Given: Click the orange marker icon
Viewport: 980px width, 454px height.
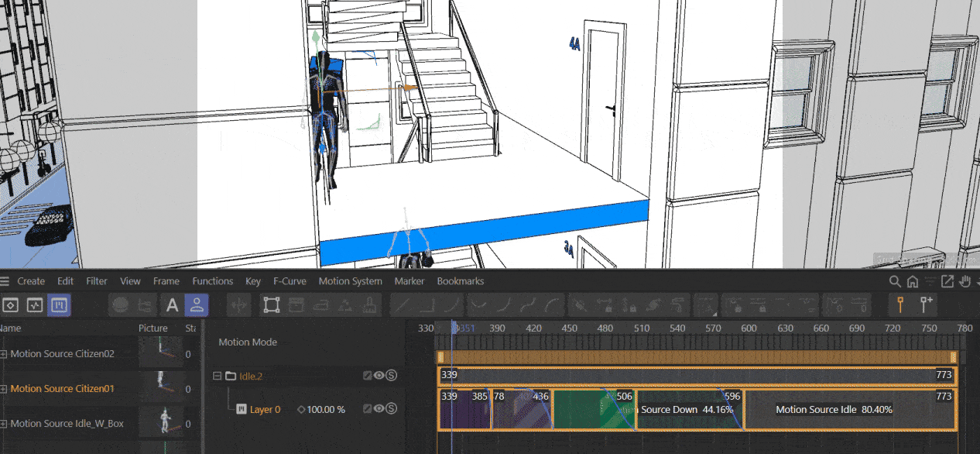Looking at the screenshot, I should coord(900,304).
